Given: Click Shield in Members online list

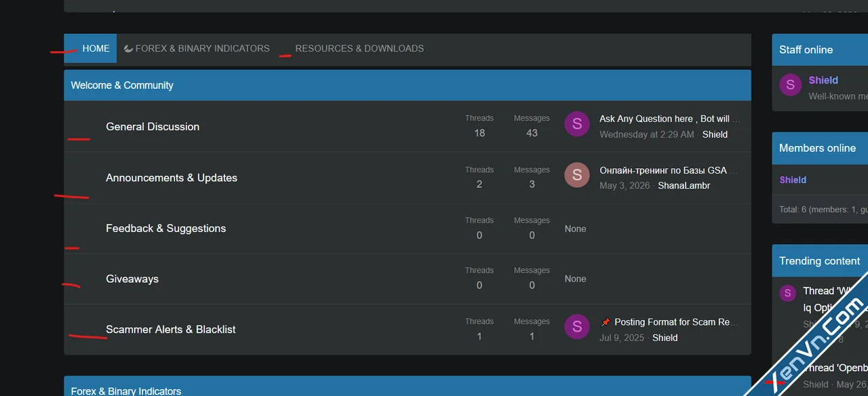Looking at the screenshot, I should pyautogui.click(x=793, y=180).
